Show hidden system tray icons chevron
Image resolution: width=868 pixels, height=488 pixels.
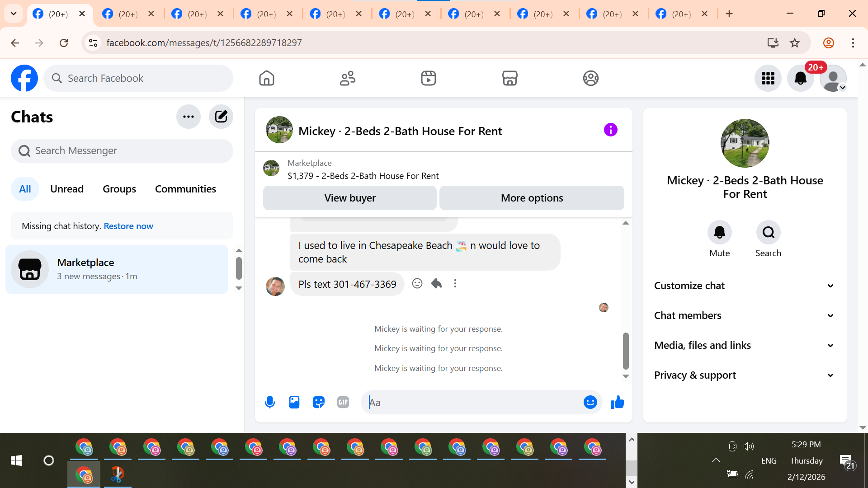click(x=716, y=460)
